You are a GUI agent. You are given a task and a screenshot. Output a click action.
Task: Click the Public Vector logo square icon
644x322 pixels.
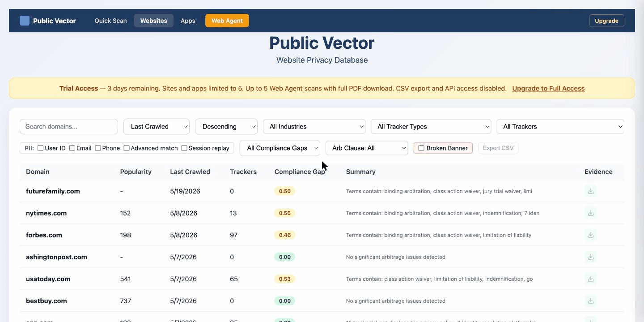(x=25, y=21)
